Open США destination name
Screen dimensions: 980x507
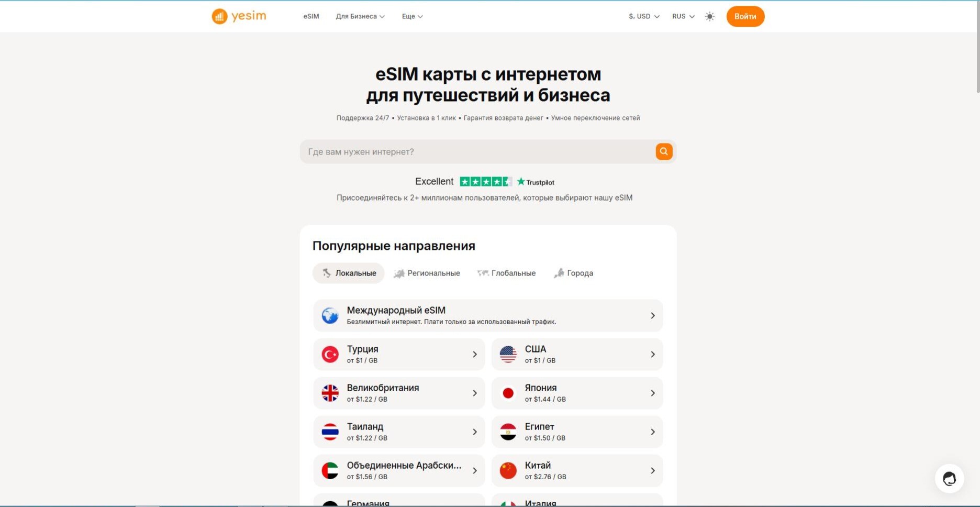coord(535,349)
